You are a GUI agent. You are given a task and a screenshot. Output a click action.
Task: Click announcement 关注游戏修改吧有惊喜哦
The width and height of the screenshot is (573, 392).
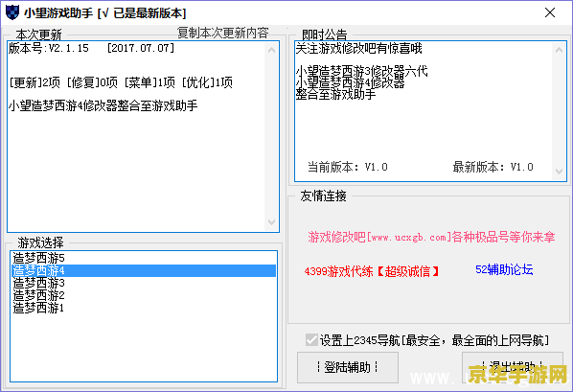tap(359, 49)
